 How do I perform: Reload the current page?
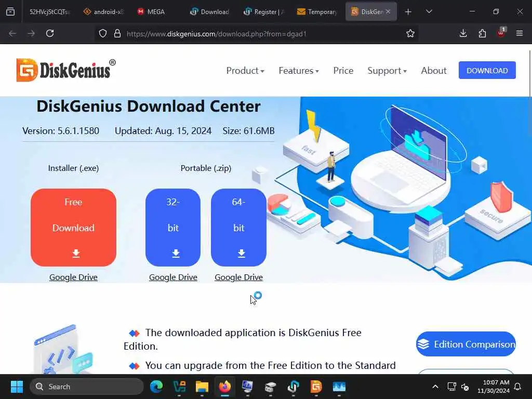pyautogui.click(x=50, y=33)
